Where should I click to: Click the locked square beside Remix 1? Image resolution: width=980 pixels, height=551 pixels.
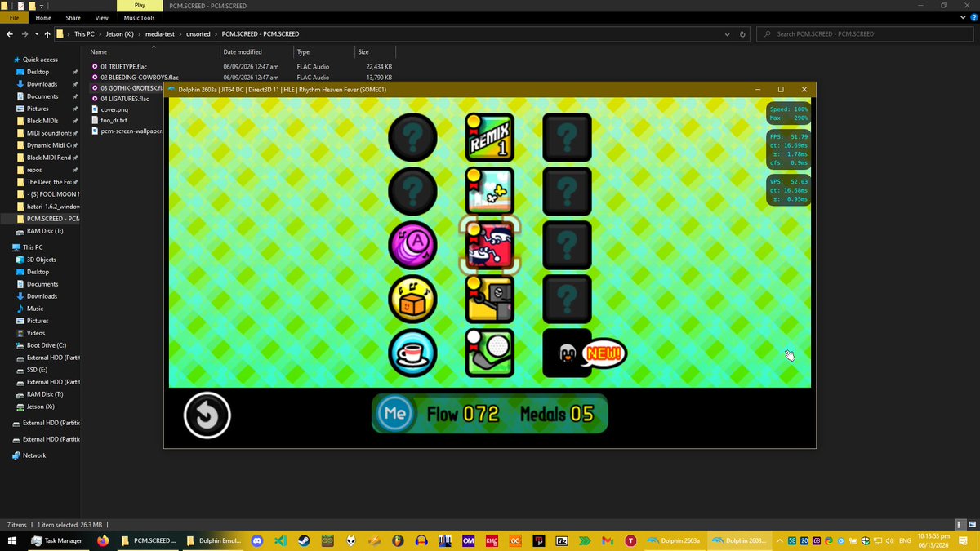(x=567, y=138)
